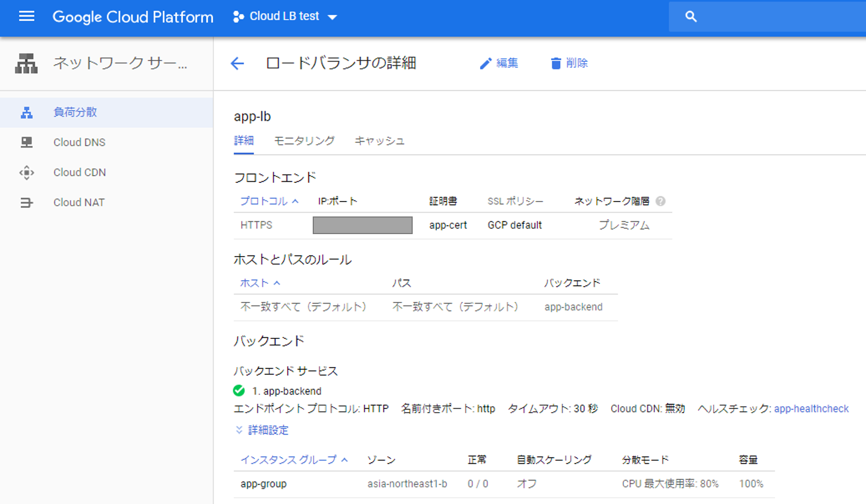Click the Cloud CDN sidebar icon
Image resolution: width=866 pixels, height=504 pixels.
(26, 173)
